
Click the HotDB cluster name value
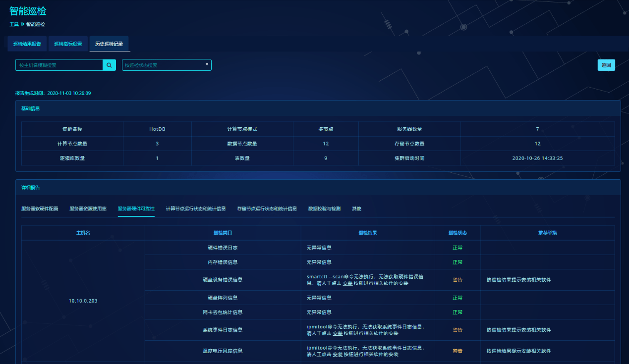click(x=157, y=129)
